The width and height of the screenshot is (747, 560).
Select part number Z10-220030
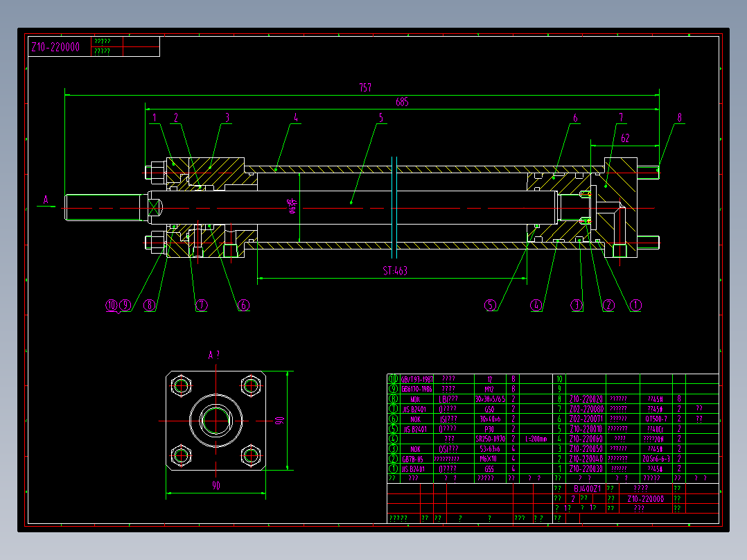(x=586, y=469)
